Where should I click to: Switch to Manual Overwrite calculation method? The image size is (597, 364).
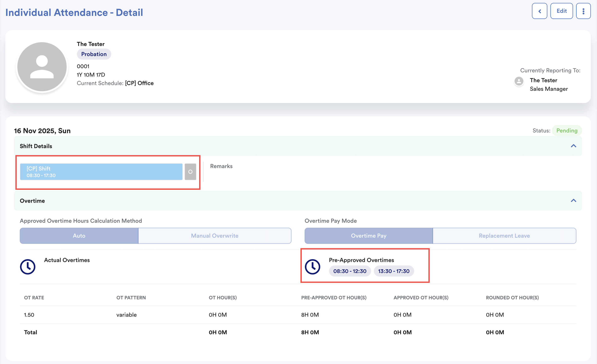[x=214, y=235]
